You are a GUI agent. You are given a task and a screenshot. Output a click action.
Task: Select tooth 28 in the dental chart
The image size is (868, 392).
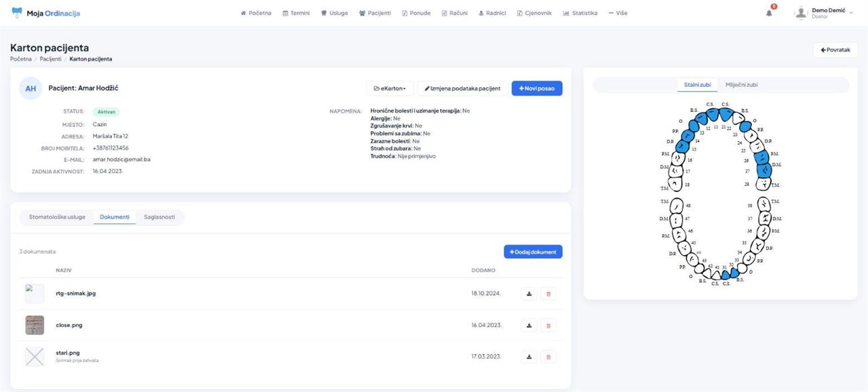tap(764, 184)
